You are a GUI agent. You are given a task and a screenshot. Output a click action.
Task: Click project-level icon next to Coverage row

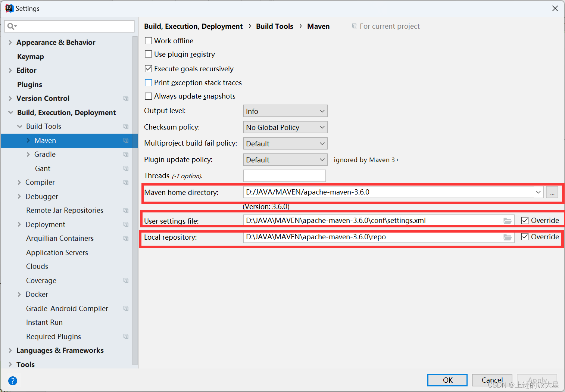click(126, 280)
